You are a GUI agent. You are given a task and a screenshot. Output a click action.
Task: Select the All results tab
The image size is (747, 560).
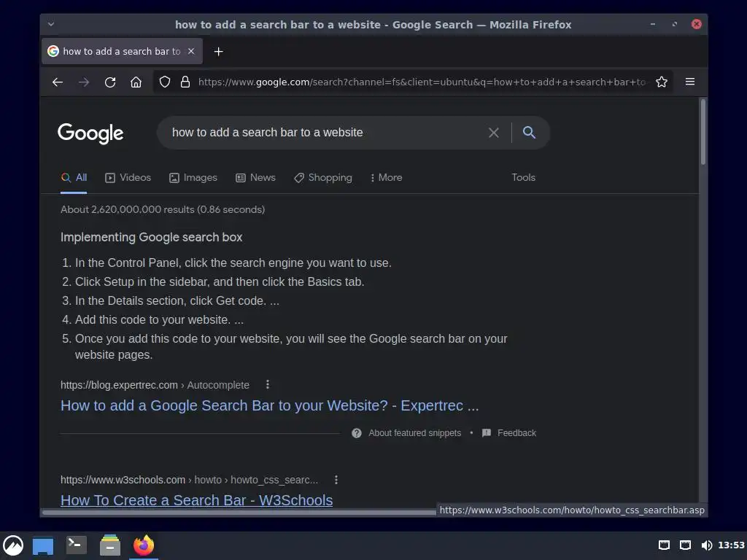point(74,178)
